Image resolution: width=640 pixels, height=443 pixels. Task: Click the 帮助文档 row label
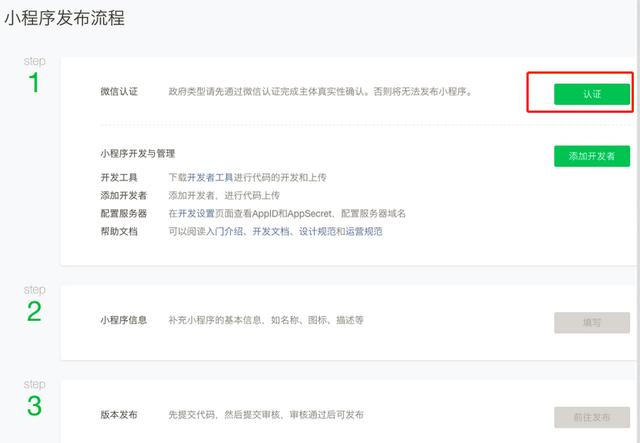pos(119,231)
